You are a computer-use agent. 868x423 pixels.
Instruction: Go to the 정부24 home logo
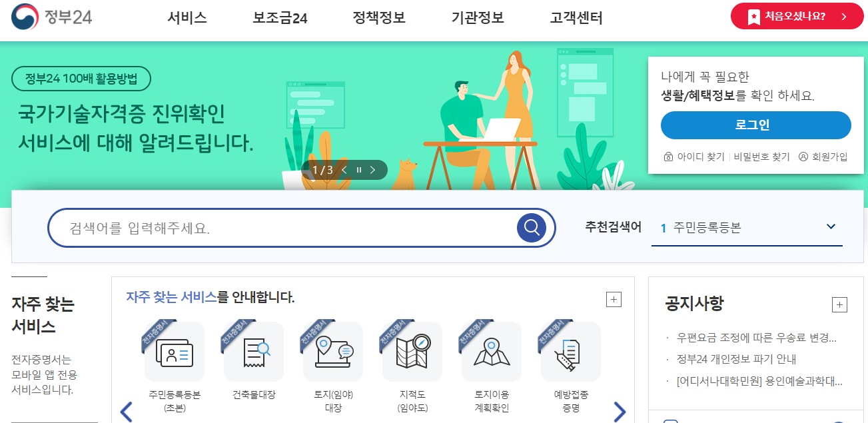(51, 17)
